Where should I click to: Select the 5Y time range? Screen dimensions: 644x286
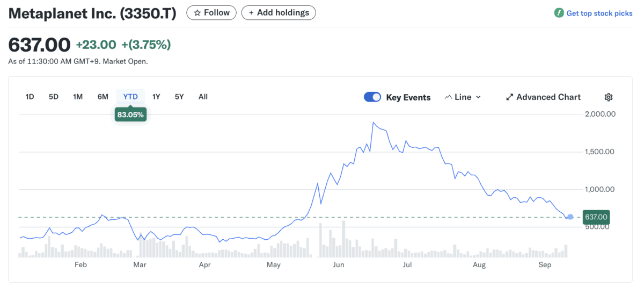coord(179,97)
